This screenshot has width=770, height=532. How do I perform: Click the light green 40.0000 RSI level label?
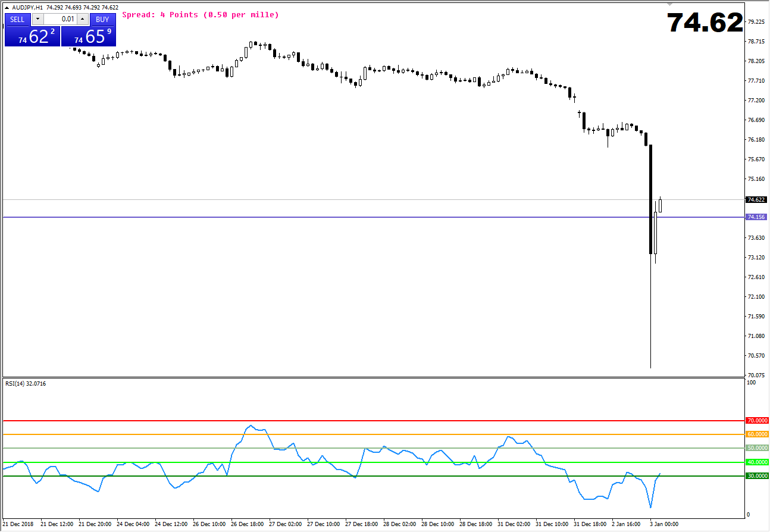pos(756,462)
